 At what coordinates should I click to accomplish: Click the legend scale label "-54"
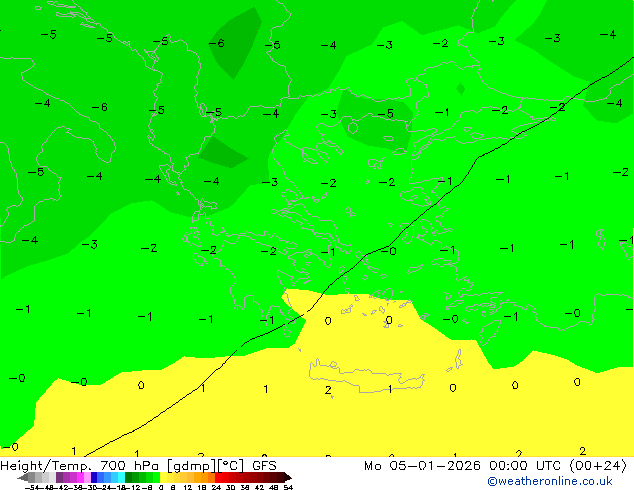click(x=33, y=488)
